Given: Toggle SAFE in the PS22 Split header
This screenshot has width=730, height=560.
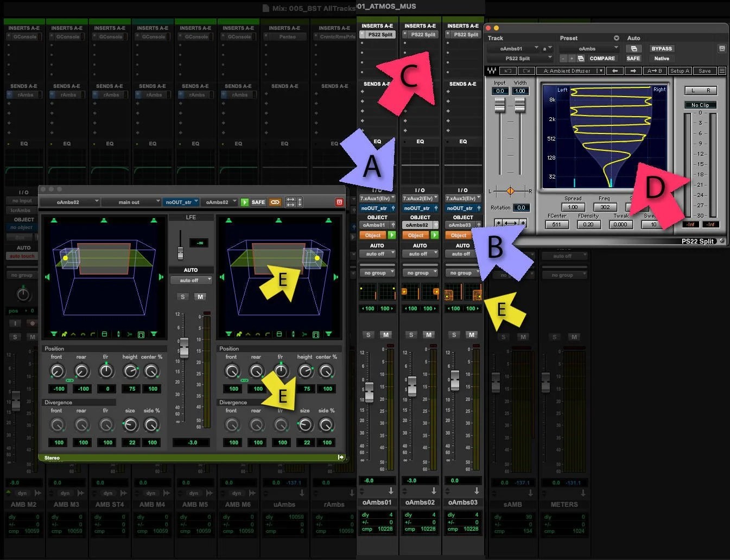Looking at the screenshot, I should coord(633,58).
